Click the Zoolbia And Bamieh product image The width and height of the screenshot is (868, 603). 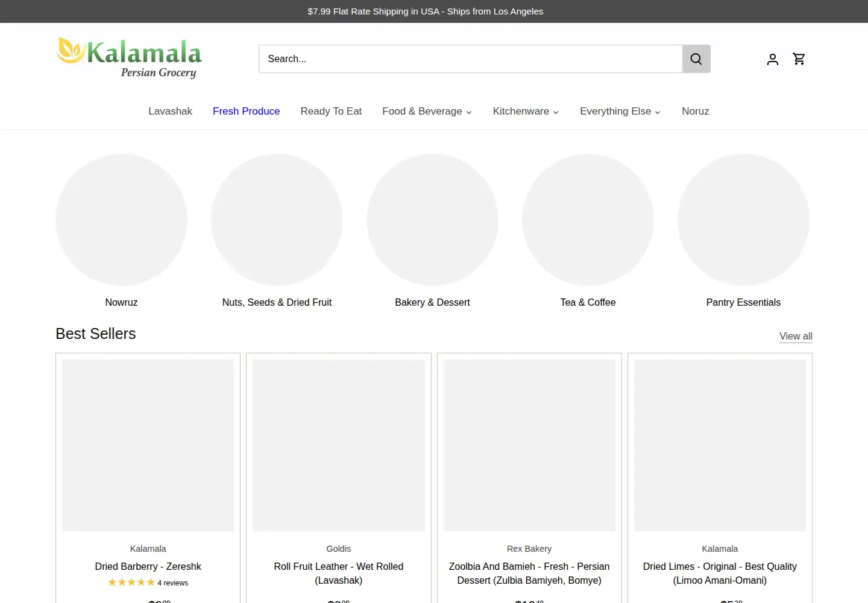(529, 445)
